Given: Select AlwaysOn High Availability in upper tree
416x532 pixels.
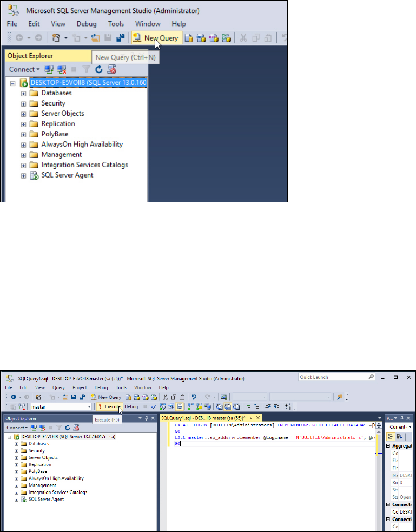Looking at the screenshot, I should point(82,145).
